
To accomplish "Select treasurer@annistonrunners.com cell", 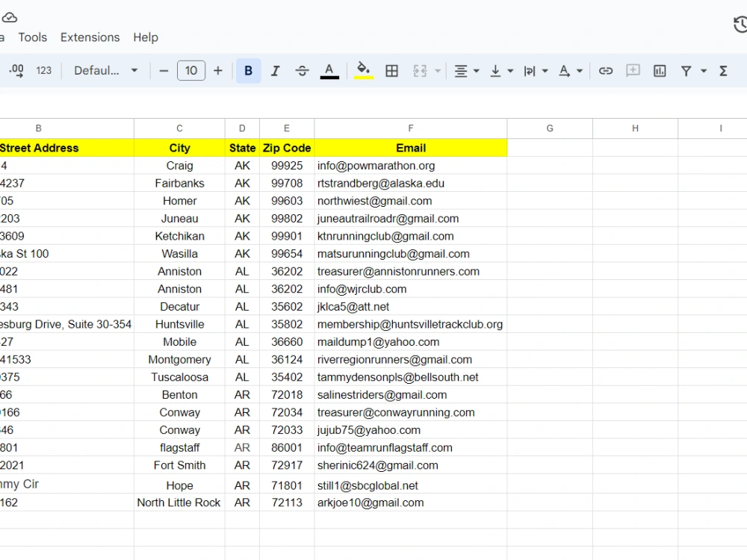I will pyautogui.click(x=411, y=271).
